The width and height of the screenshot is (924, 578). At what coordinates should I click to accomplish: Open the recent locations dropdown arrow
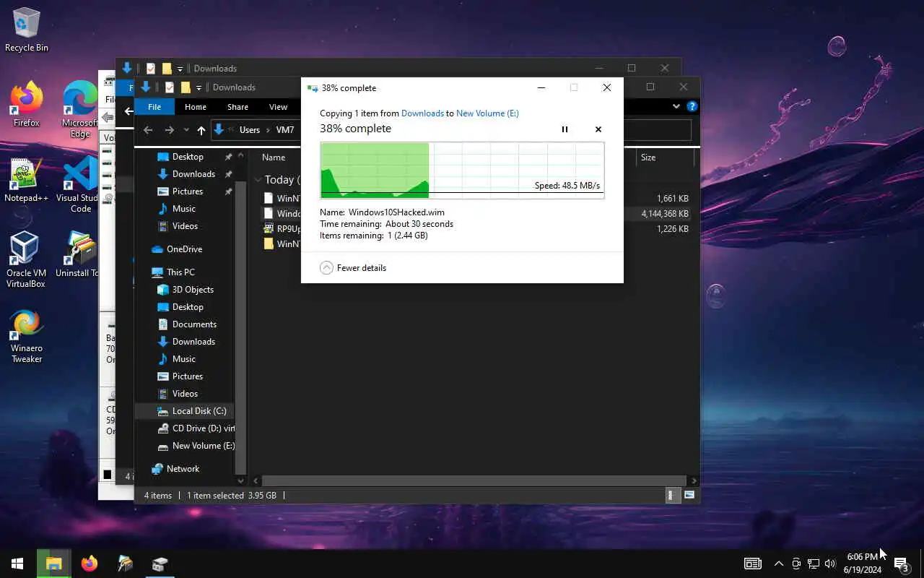coord(186,130)
